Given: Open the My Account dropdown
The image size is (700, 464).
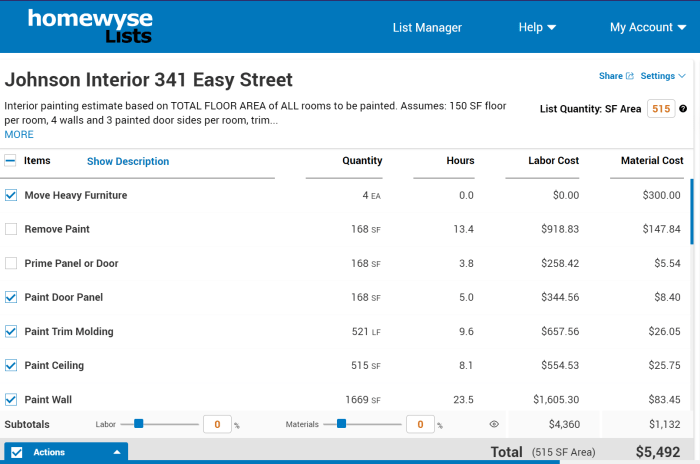Looking at the screenshot, I should click(x=648, y=27).
